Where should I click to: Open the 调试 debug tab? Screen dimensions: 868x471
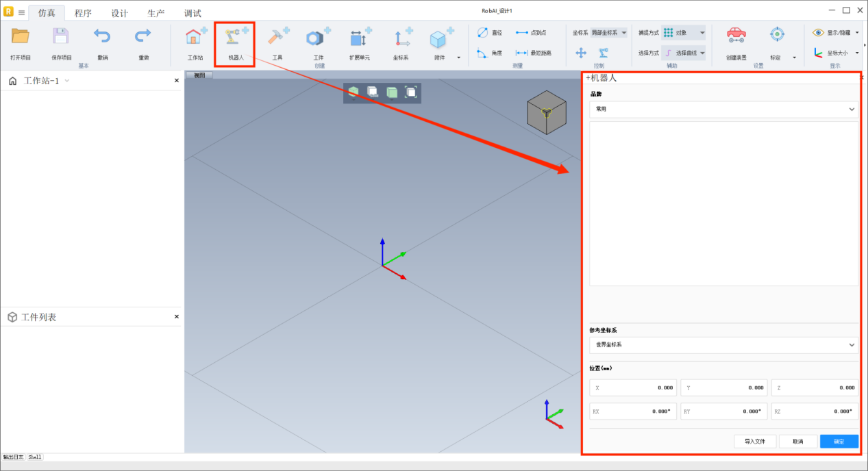point(193,13)
